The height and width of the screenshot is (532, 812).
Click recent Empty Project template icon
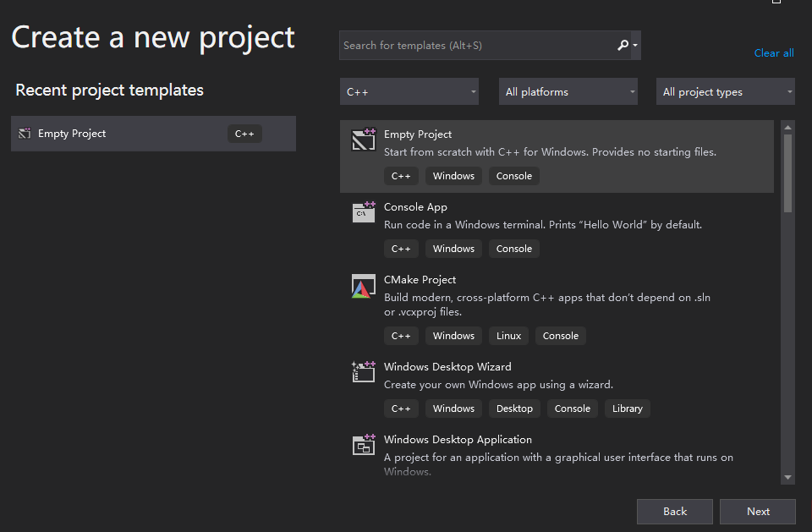(x=25, y=134)
